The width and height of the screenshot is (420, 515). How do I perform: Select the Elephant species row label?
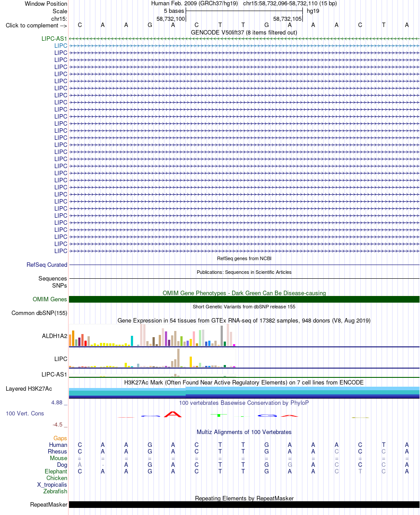[x=56, y=471]
